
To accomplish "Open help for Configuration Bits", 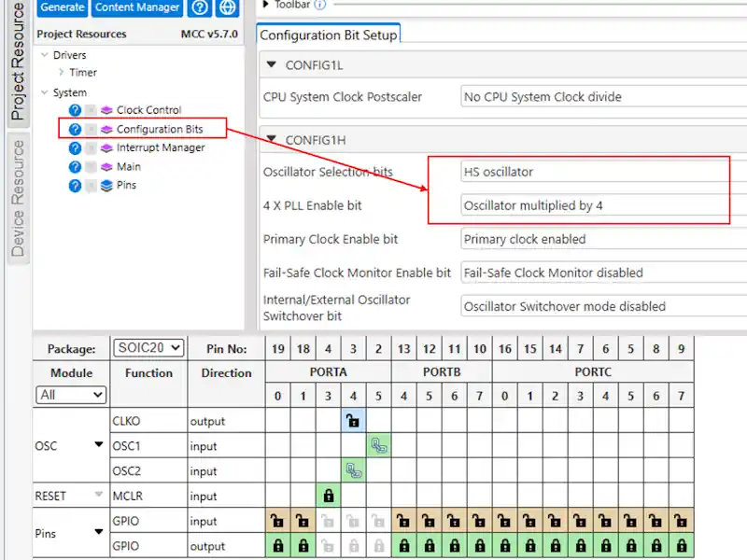I will click(x=75, y=129).
